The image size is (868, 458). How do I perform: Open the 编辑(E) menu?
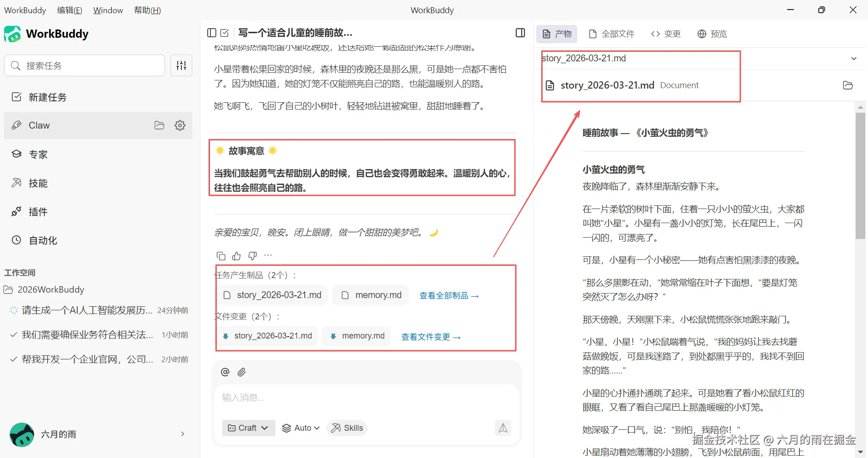click(x=70, y=10)
